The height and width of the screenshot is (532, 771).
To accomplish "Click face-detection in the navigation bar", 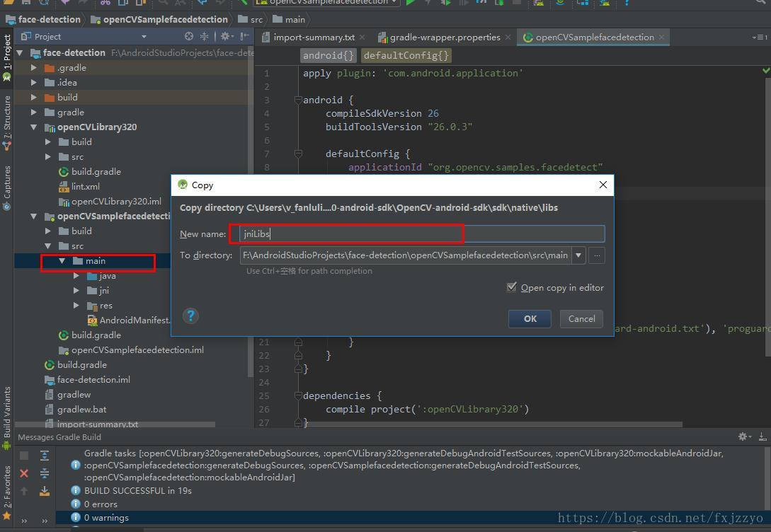I will pyautogui.click(x=43, y=20).
